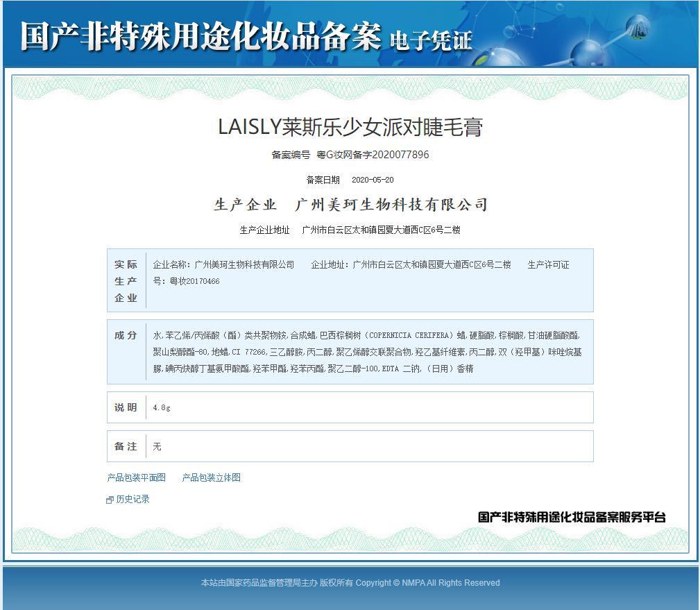Click the 备案日期 label
700x610 pixels.
point(323,180)
